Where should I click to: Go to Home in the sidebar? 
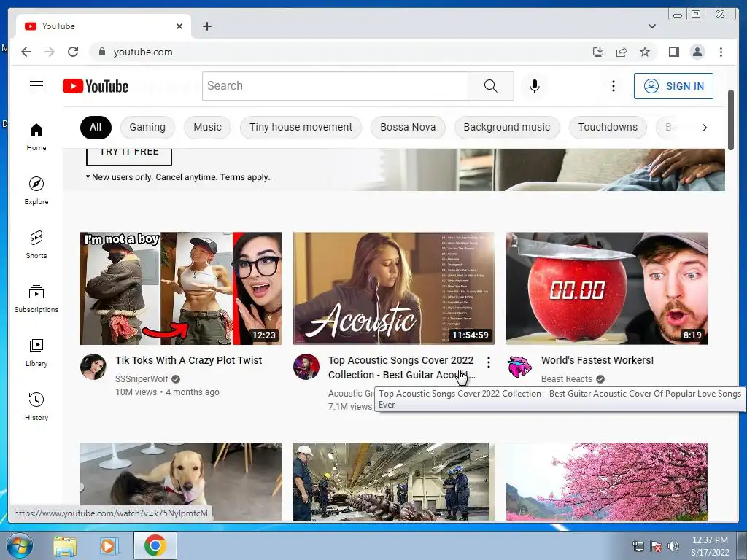pyautogui.click(x=36, y=136)
